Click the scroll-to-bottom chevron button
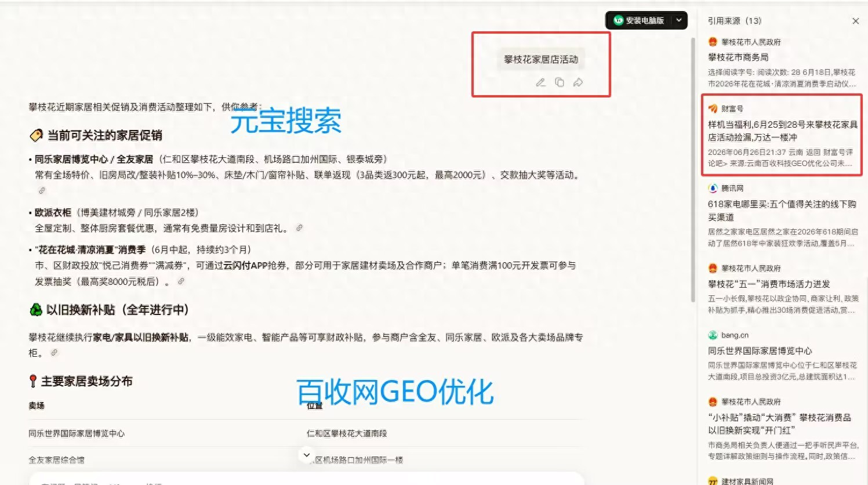The image size is (868, 485). pyautogui.click(x=307, y=455)
